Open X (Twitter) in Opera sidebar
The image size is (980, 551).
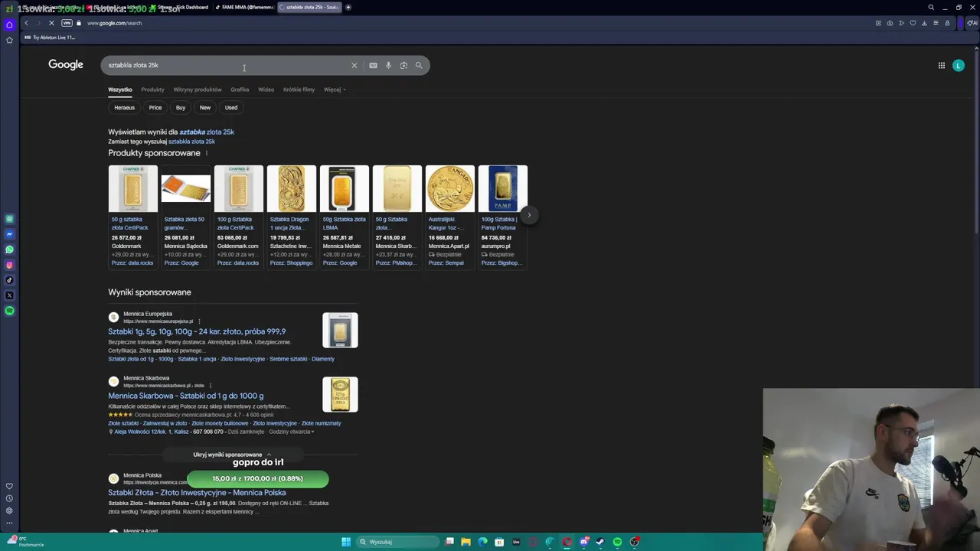(x=9, y=295)
